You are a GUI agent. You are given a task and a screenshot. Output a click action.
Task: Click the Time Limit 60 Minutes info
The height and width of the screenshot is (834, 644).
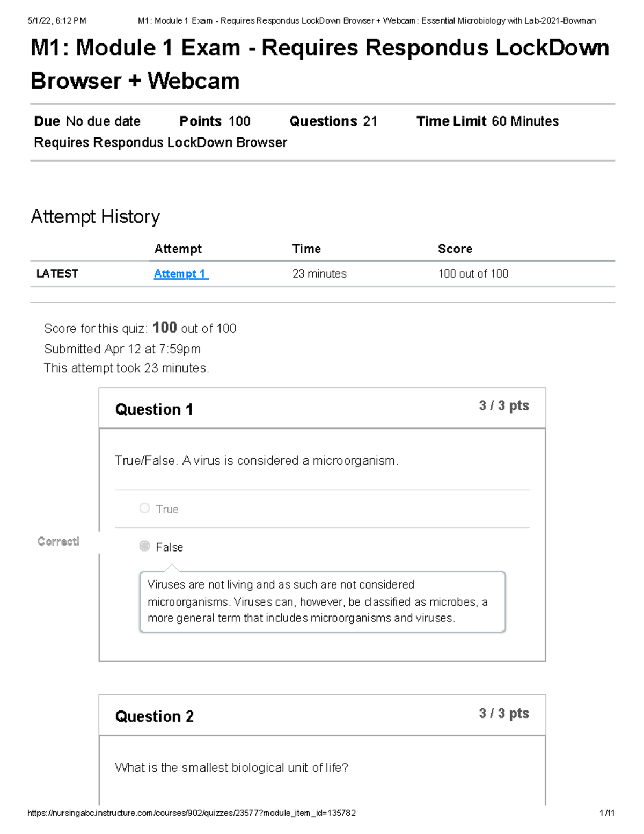point(487,121)
